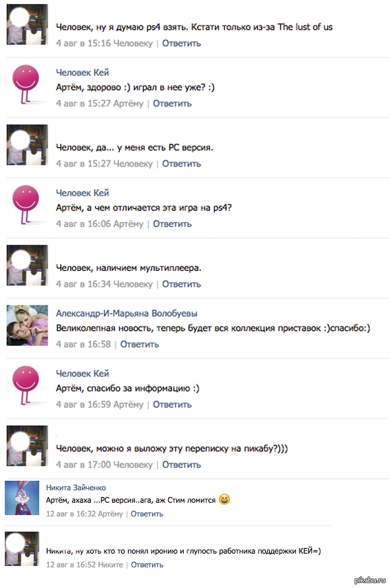
Task: Click 'Человеку' link on 17:00 comment
Action: pos(133,465)
